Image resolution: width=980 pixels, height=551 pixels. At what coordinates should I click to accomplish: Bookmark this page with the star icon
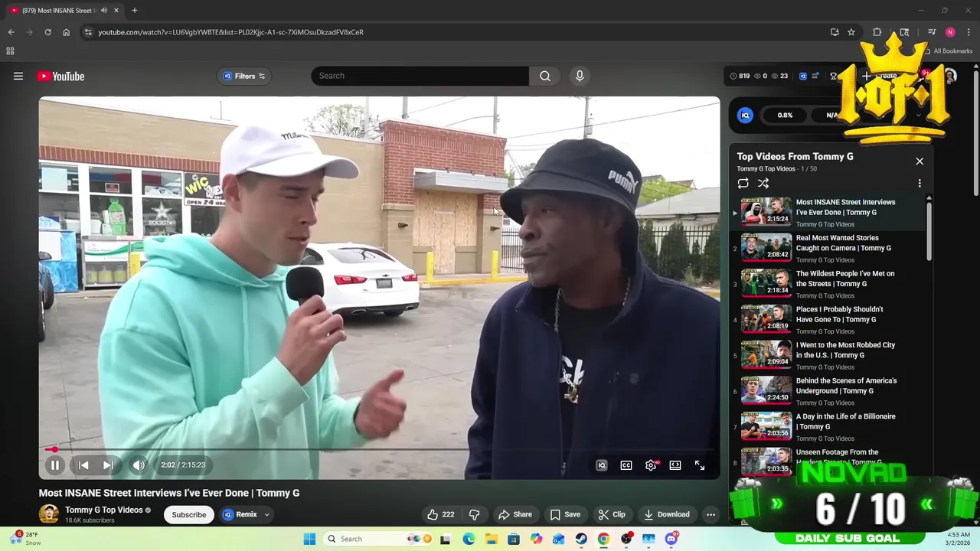tap(851, 32)
